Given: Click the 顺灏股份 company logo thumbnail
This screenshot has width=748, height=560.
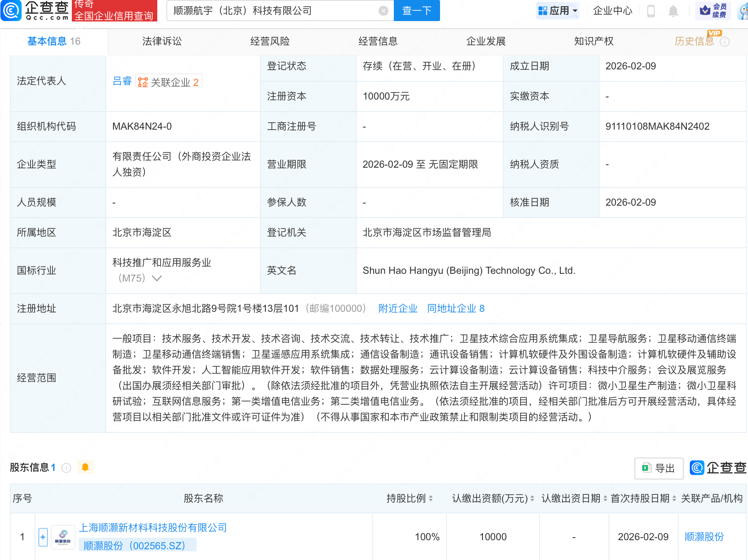Looking at the screenshot, I should pyautogui.click(x=63, y=537).
